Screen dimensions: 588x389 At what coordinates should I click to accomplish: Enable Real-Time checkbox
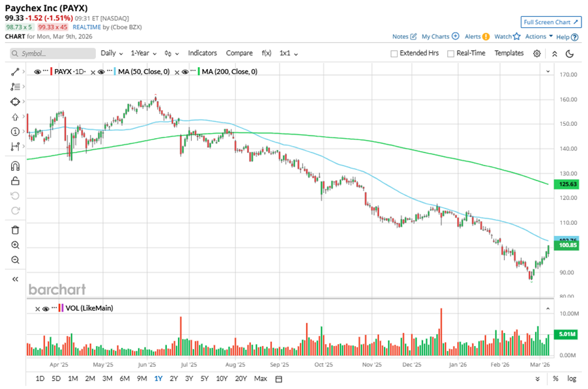[x=450, y=53]
